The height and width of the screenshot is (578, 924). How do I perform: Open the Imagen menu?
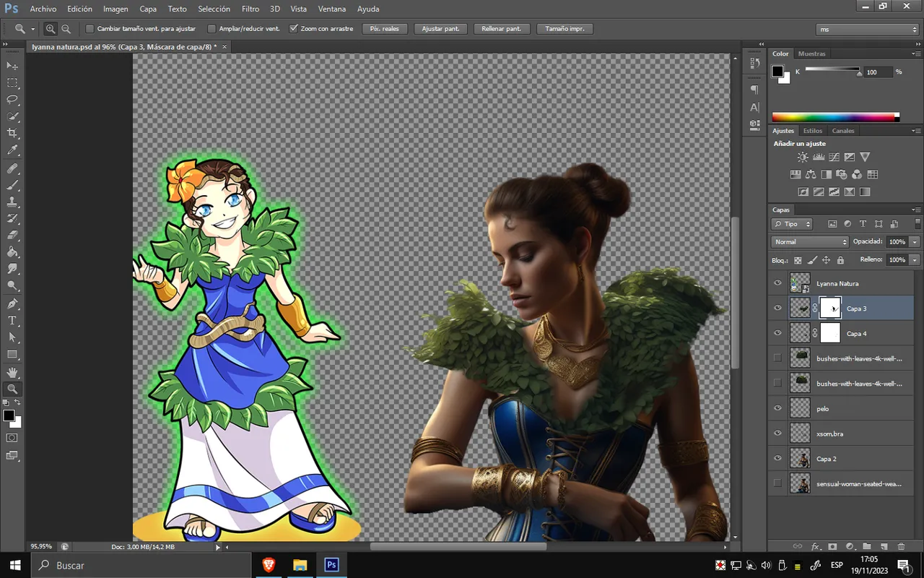pos(115,9)
